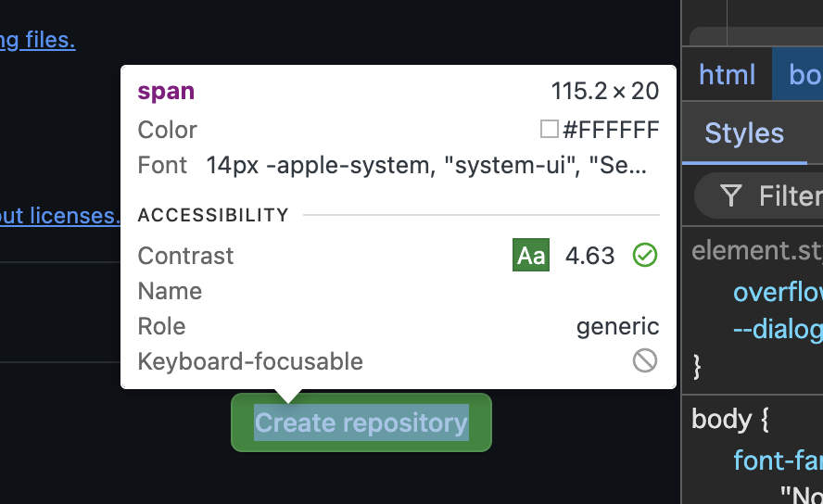Open the 'files.' hyperlink
823x504 pixels.
coord(50,40)
